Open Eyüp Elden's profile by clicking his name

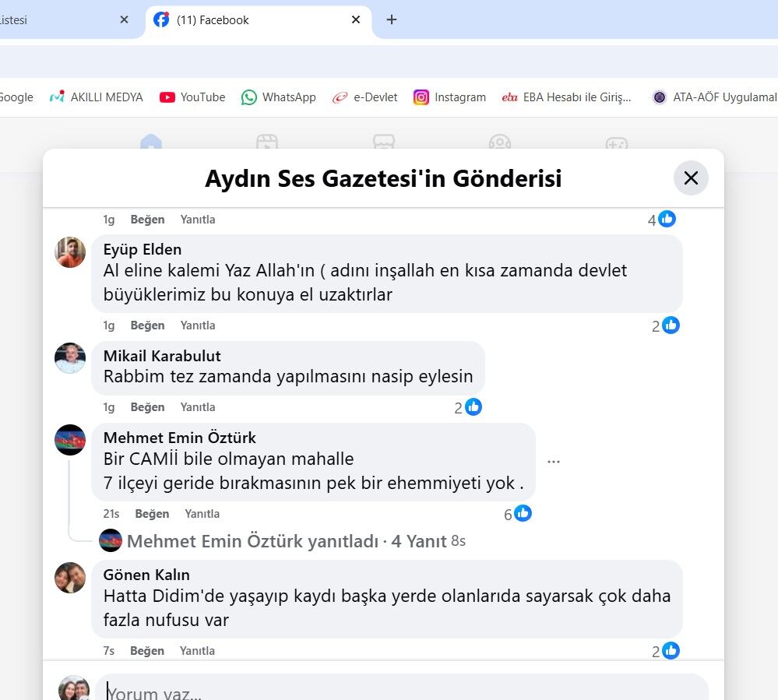143,249
